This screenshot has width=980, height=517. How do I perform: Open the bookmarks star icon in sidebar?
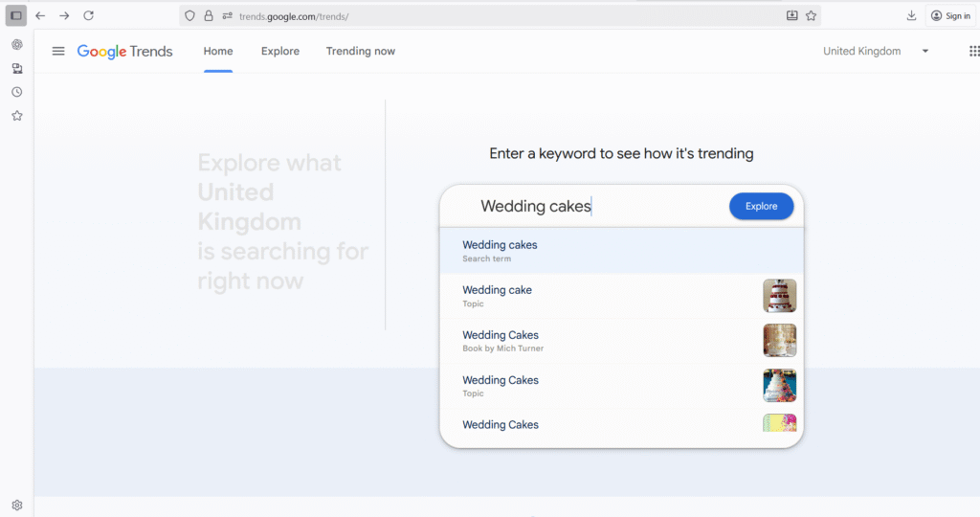17,116
